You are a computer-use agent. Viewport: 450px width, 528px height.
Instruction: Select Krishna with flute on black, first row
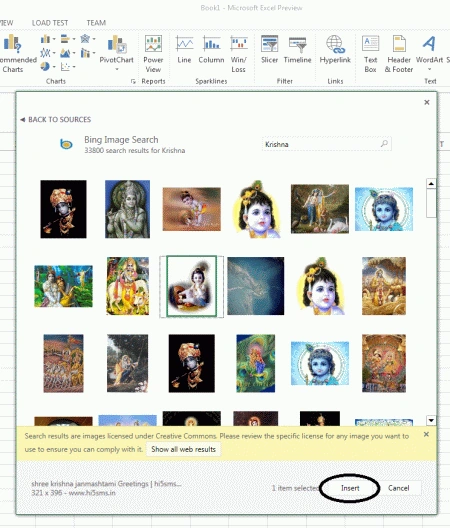pos(63,209)
